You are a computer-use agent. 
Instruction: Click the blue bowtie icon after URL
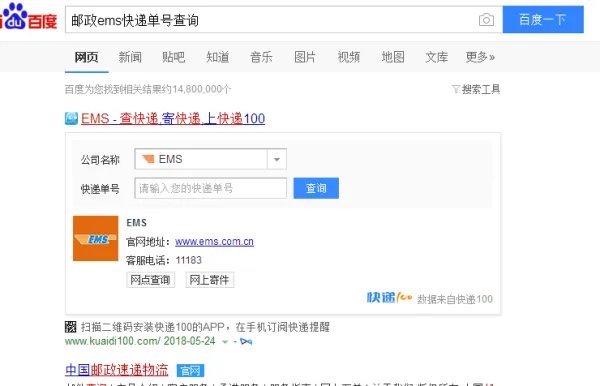coord(246,341)
